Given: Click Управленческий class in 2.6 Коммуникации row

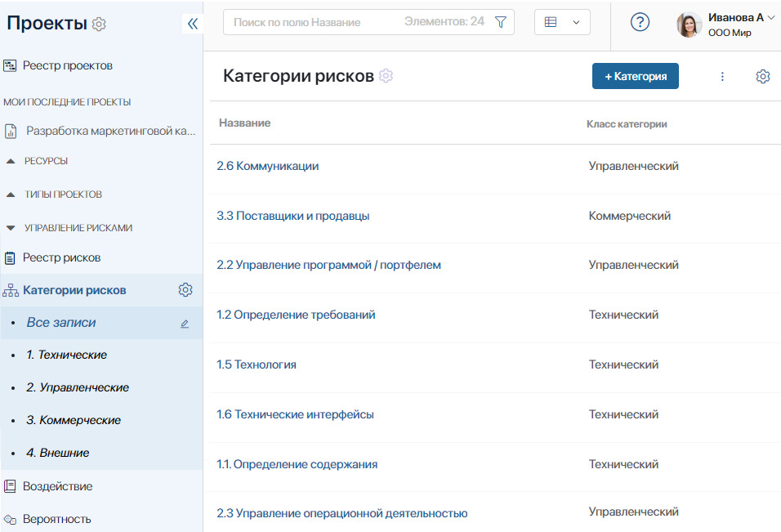Looking at the screenshot, I should tap(634, 166).
